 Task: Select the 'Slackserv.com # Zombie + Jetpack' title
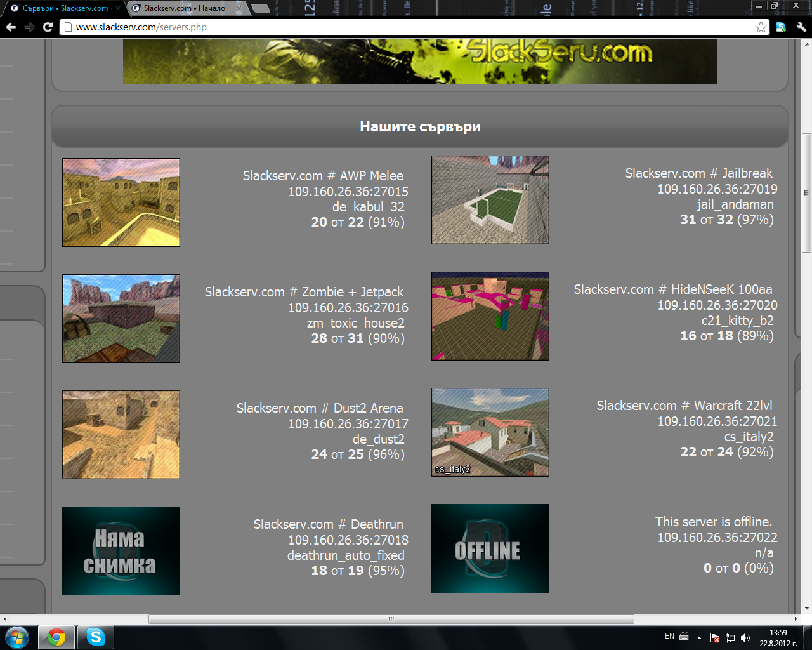coord(304,292)
